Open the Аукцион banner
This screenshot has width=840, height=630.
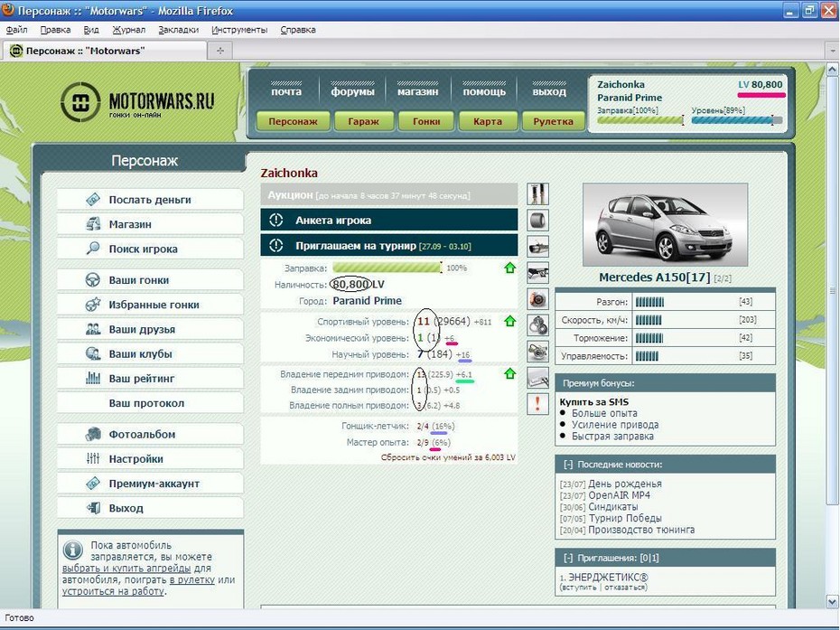pyautogui.click(x=389, y=194)
